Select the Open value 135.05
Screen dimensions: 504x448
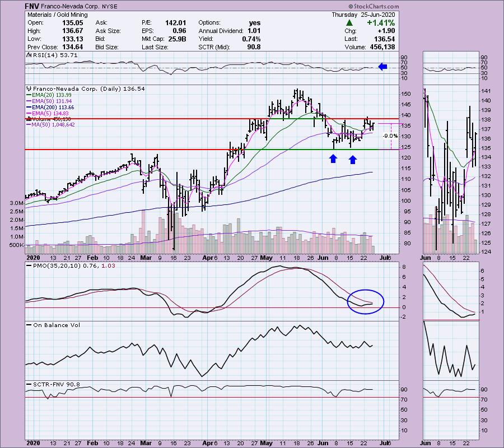(x=72, y=23)
